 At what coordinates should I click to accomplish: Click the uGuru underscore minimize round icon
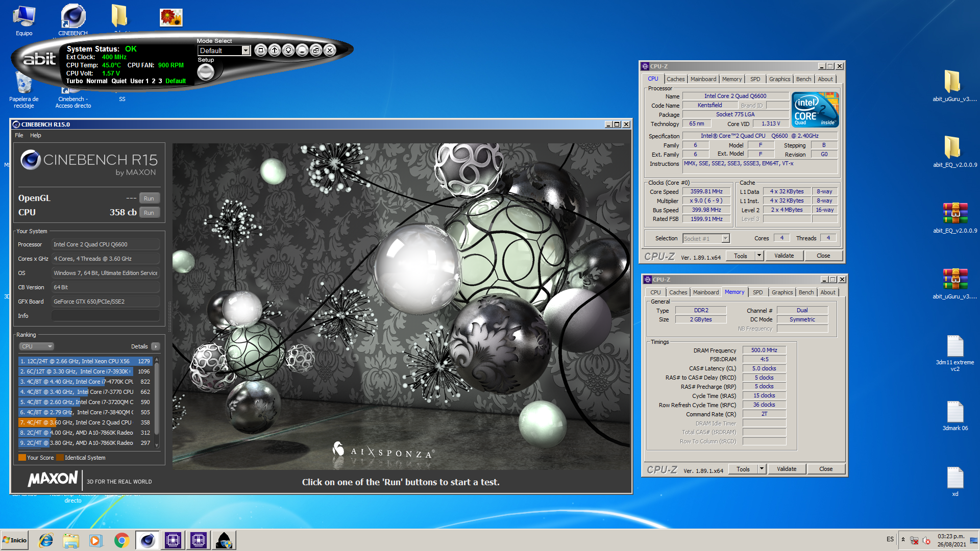click(x=302, y=50)
